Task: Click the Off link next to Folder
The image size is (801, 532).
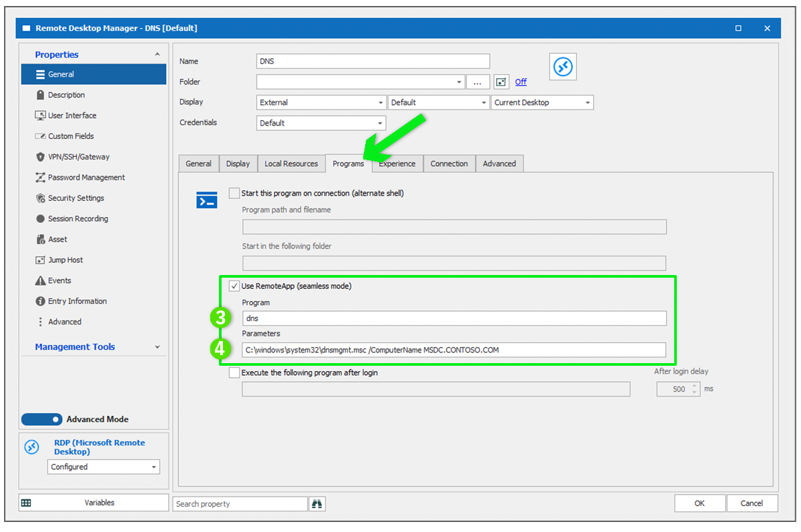Action: [521, 82]
